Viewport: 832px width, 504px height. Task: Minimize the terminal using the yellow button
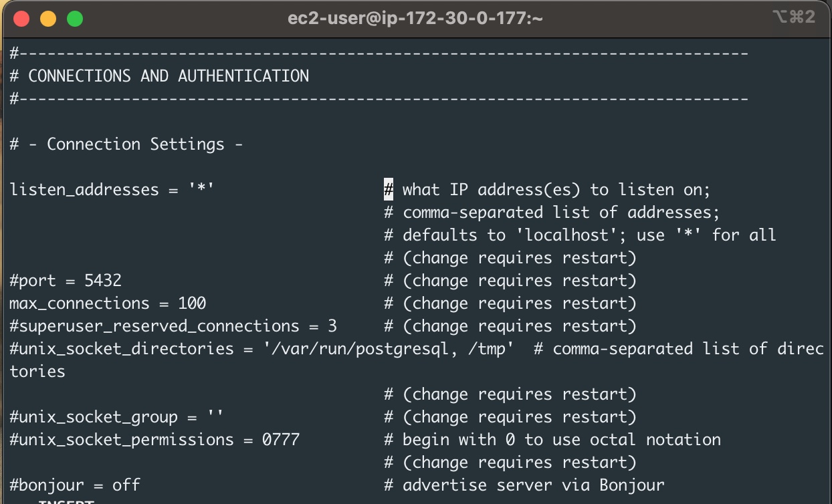[48, 19]
